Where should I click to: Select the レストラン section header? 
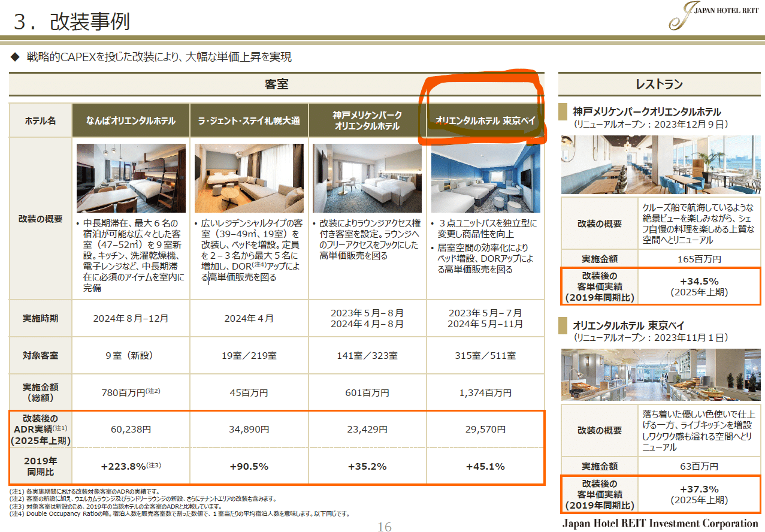(659, 84)
